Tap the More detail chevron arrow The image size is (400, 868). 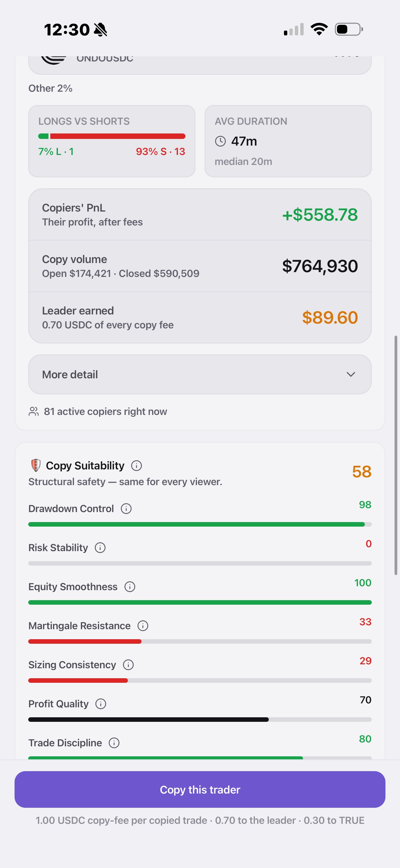pos(351,374)
